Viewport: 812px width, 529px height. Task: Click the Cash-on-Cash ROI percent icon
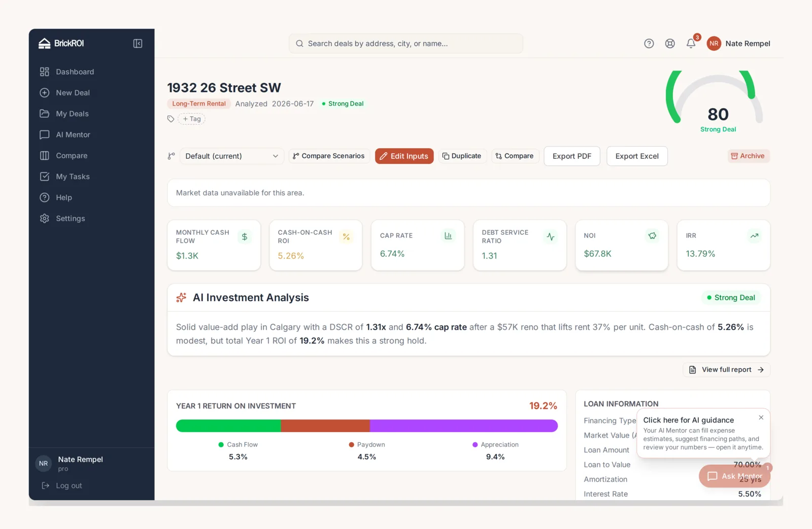[346, 237]
